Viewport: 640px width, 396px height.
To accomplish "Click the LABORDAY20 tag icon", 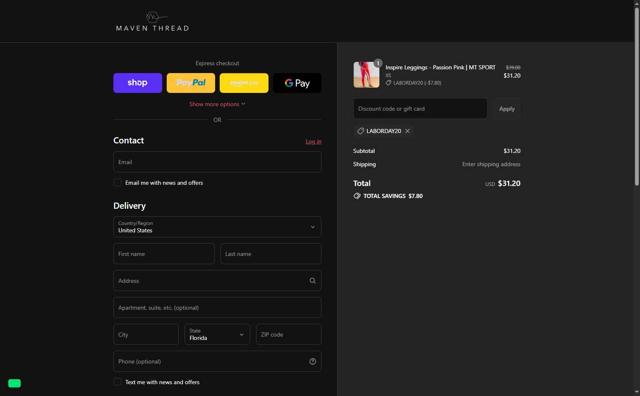I will click(360, 131).
